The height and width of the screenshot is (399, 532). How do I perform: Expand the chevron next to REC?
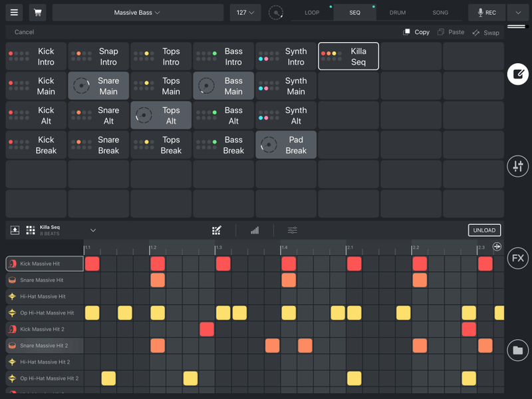[x=518, y=13]
